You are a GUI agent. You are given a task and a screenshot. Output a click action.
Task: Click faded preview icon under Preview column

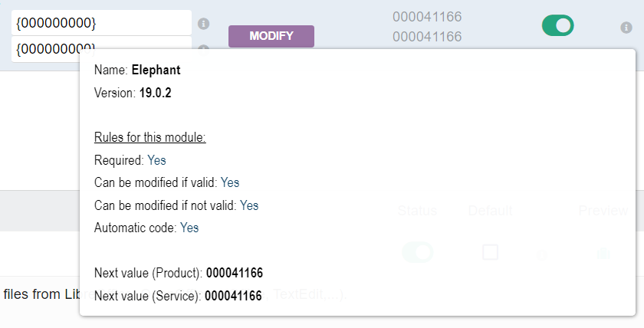pos(603,254)
